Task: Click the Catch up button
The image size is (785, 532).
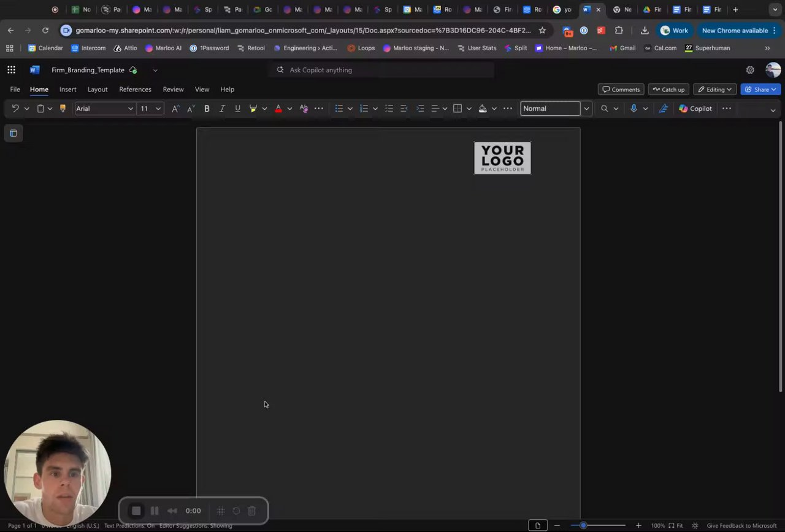Action: pyautogui.click(x=668, y=89)
